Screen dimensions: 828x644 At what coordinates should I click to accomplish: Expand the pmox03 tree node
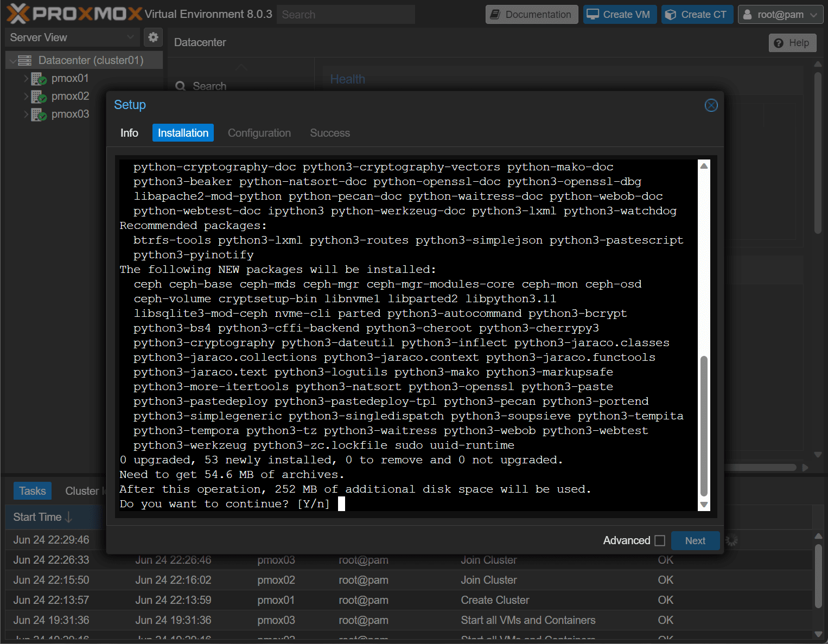pos(26,114)
